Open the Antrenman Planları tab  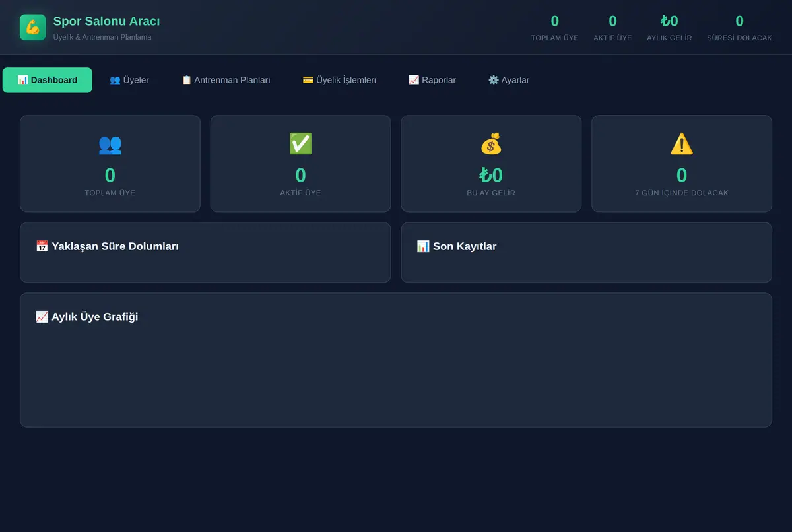coord(226,80)
